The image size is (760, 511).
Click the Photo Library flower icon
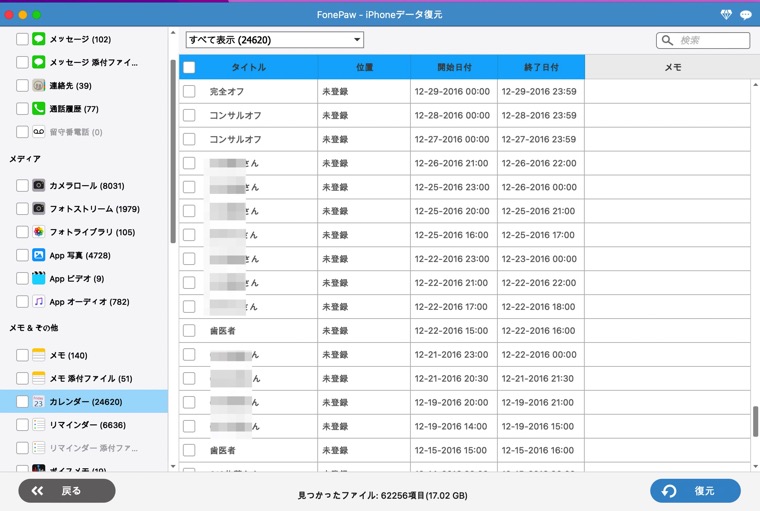tap(39, 232)
